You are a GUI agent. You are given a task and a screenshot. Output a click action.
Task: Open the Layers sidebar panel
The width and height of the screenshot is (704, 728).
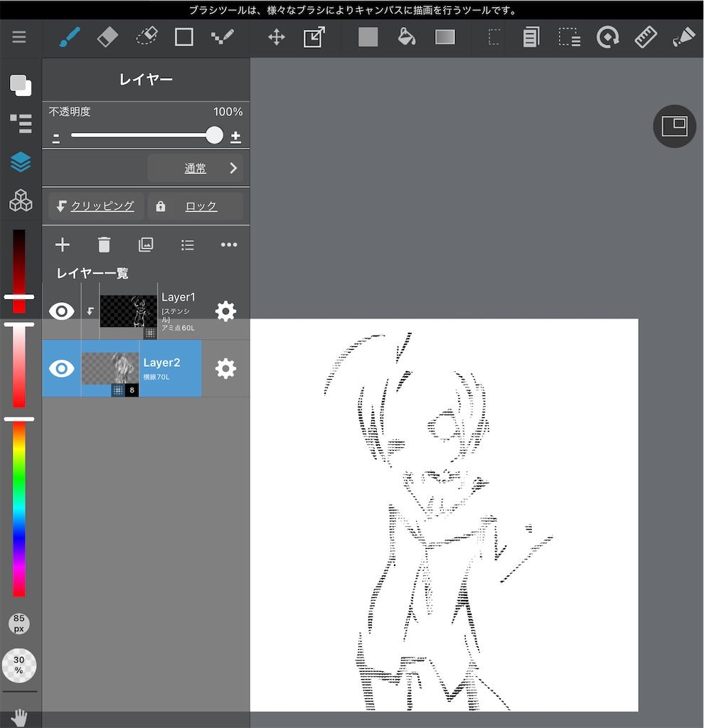click(x=21, y=162)
